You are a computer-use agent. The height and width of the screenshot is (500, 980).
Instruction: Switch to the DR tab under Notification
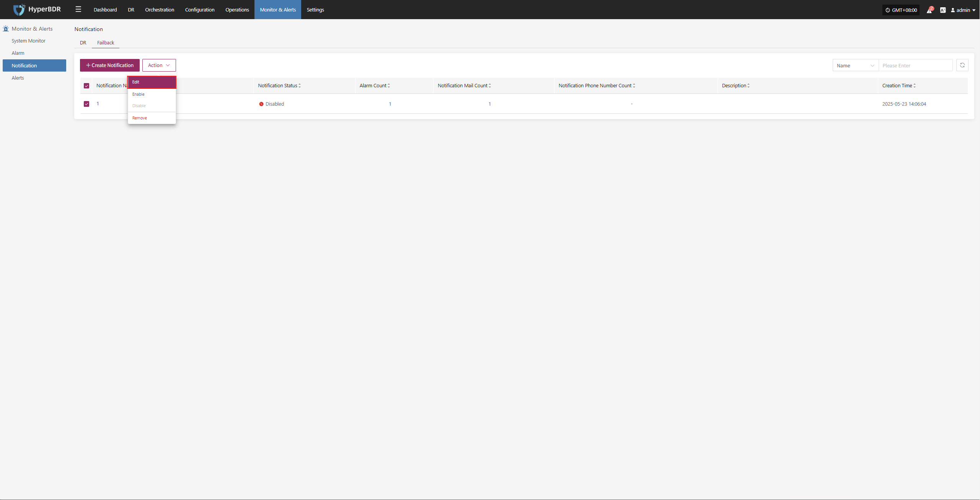click(83, 42)
